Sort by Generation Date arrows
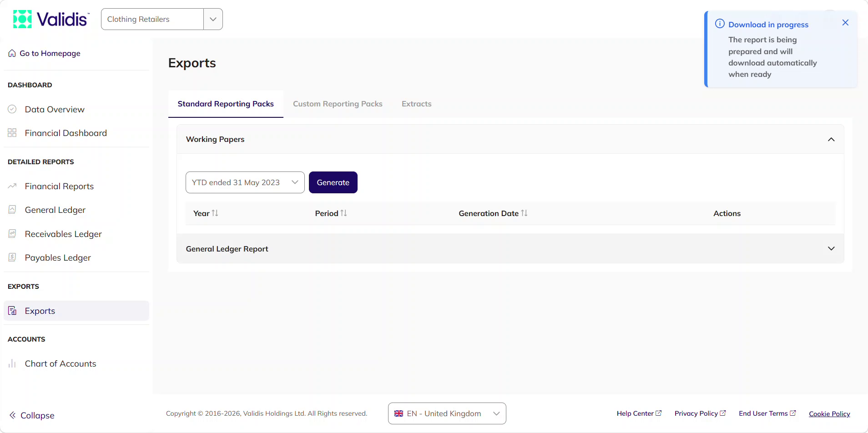The image size is (868, 433). coord(525,213)
